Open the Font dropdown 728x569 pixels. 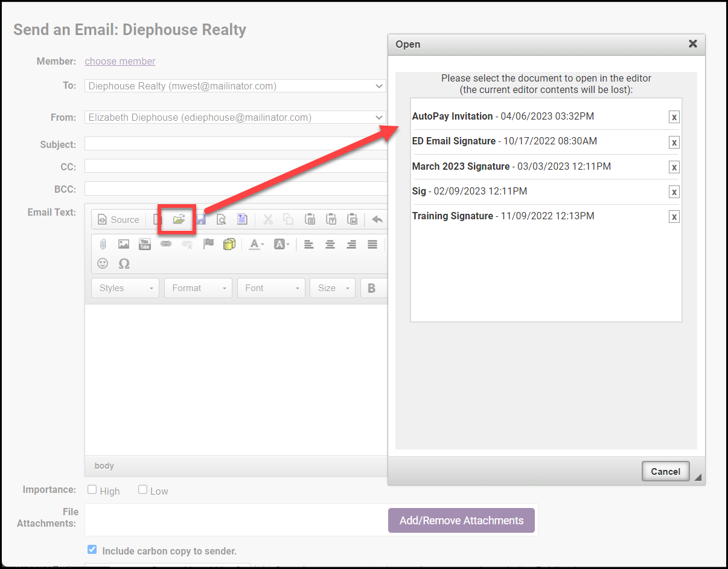coord(272,288)
